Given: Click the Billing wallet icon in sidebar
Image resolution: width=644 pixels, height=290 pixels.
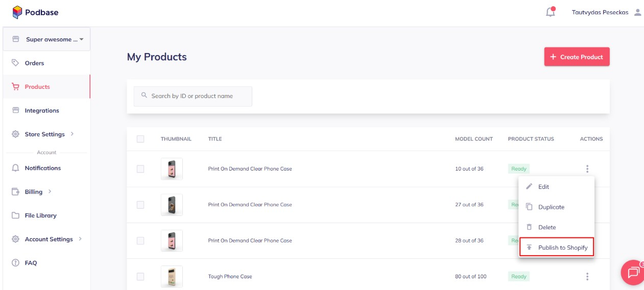Looking at the screenshot, I should coord(15,192).
